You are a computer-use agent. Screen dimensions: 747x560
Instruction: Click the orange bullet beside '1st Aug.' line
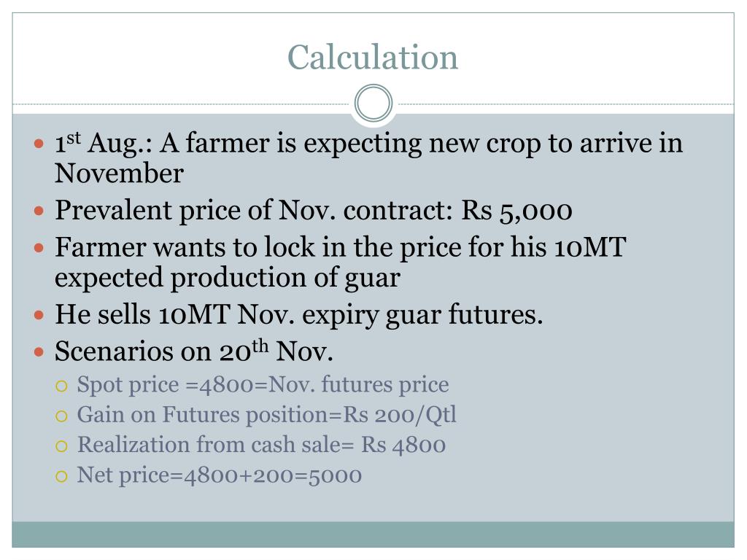tap(39, 144)
